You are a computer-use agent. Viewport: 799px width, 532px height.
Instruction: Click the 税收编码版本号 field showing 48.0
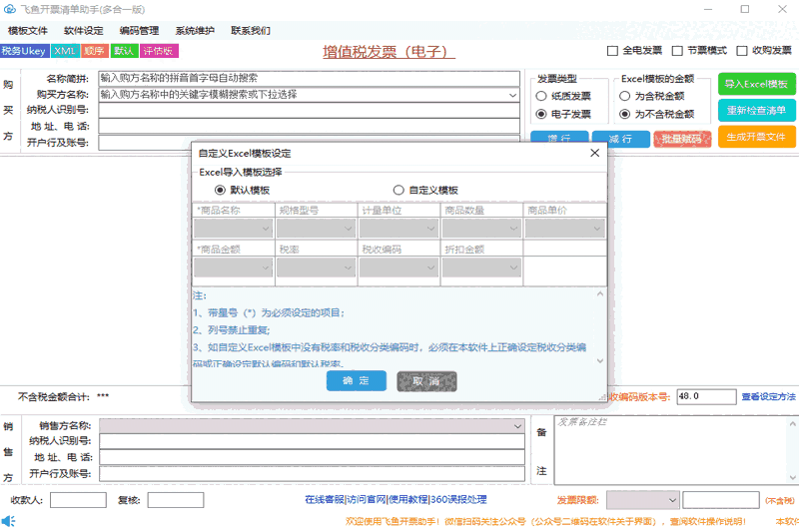point(706,396)
